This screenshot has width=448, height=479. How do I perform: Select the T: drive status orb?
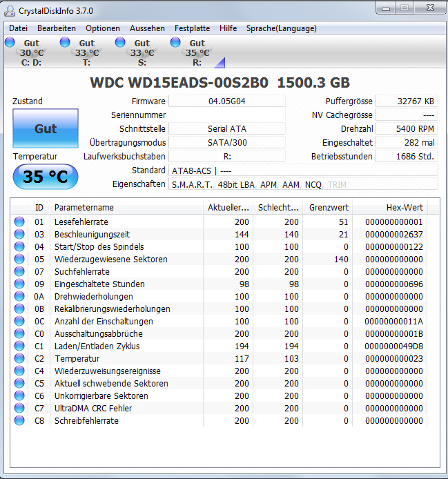(x=65, y=42)
